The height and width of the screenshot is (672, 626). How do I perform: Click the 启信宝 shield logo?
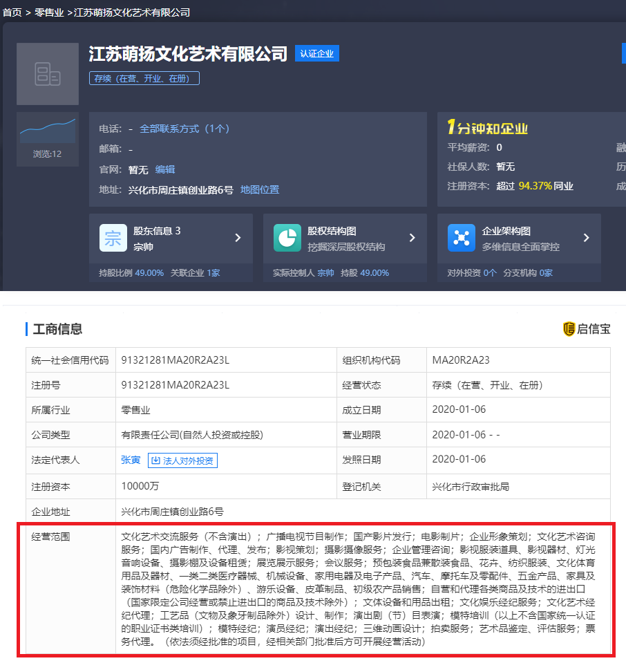tap(569, 329)
